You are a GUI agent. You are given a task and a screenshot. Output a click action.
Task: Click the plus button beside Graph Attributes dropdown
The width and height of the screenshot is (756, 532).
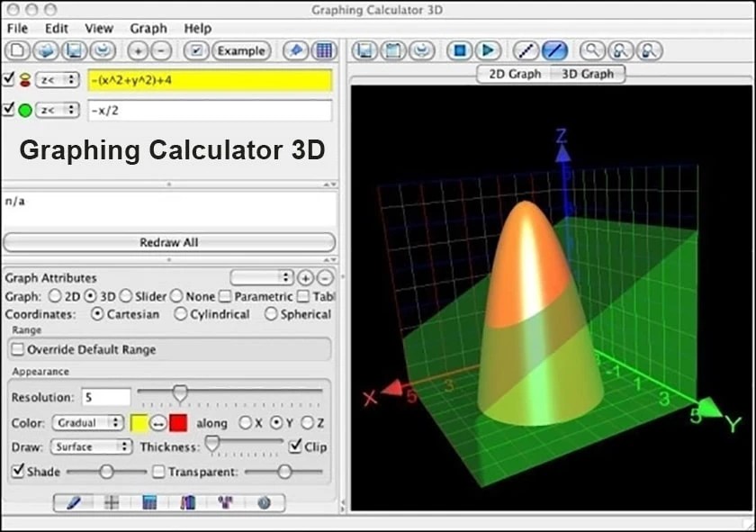(305, 278)
